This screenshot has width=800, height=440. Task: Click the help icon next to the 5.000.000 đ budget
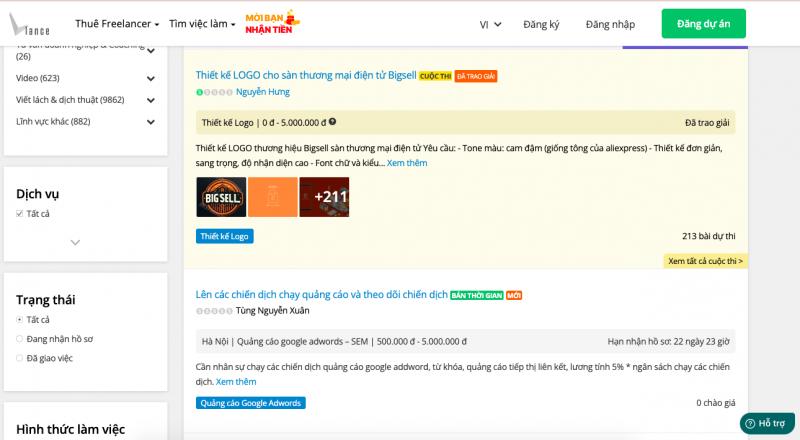333,121
